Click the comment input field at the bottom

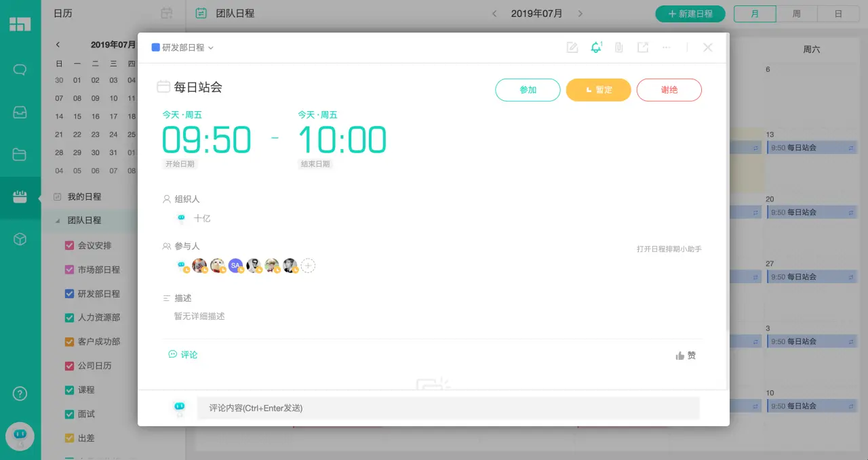448,407
